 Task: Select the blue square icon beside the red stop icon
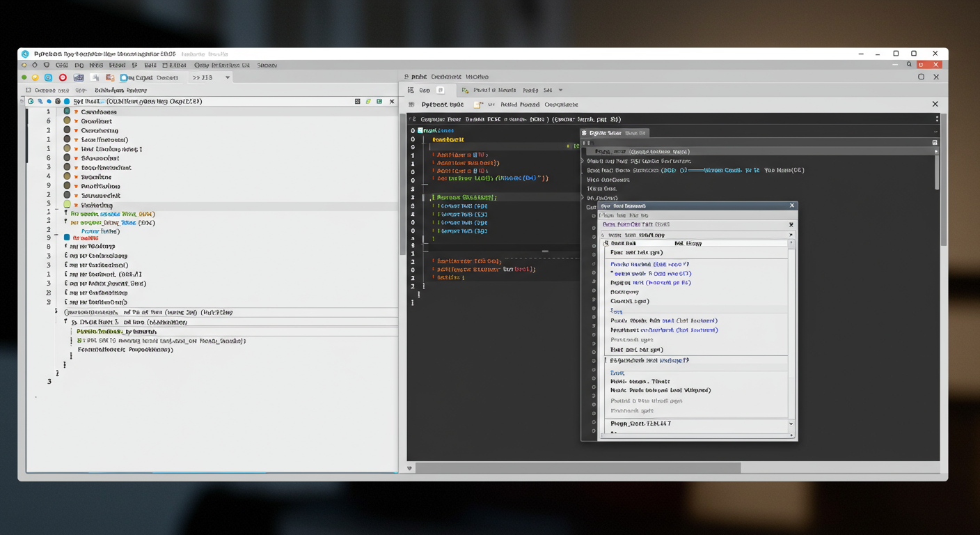[x=48, y=77]
